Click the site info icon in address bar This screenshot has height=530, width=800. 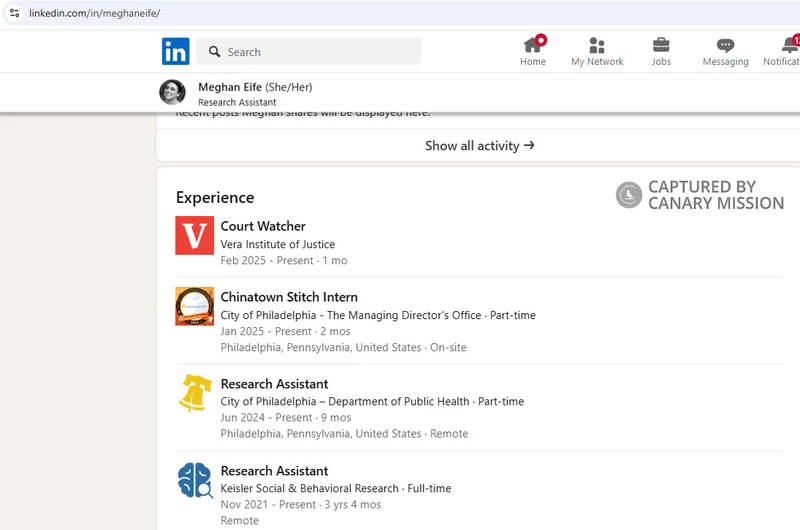15,13
